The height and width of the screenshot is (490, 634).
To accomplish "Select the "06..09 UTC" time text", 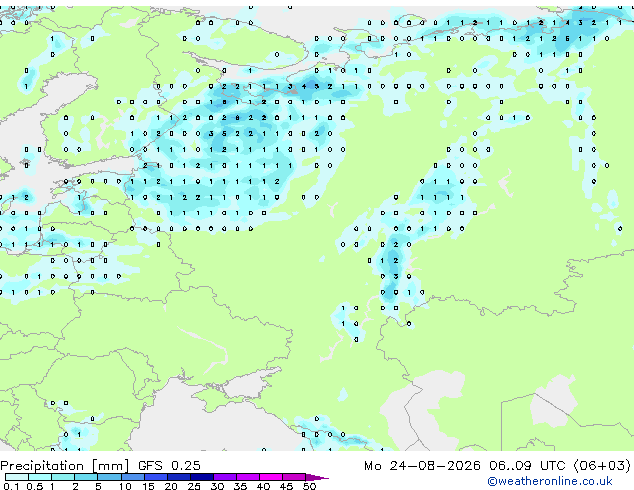I will point(527,466).
